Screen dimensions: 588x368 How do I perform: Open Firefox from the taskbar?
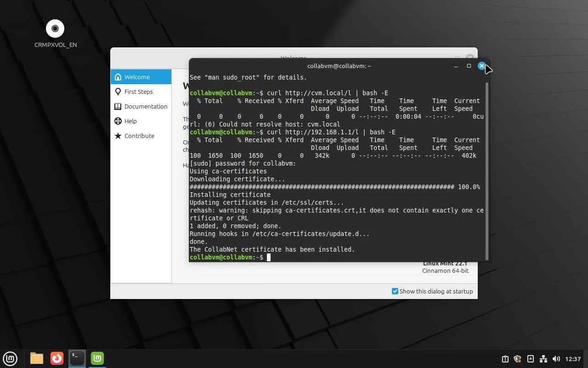click(57, 358)
